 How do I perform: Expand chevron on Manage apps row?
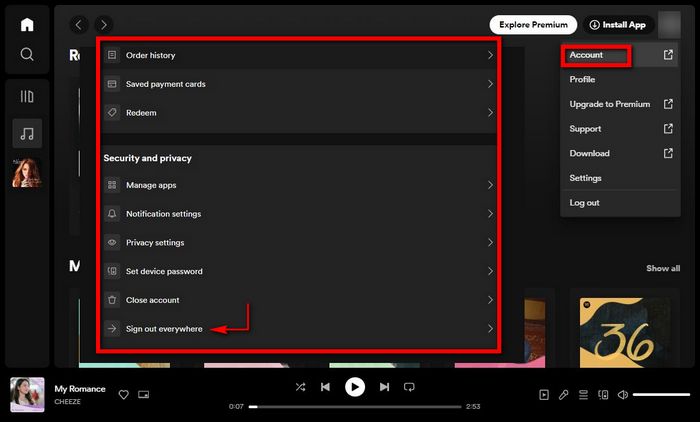(490, 185)
